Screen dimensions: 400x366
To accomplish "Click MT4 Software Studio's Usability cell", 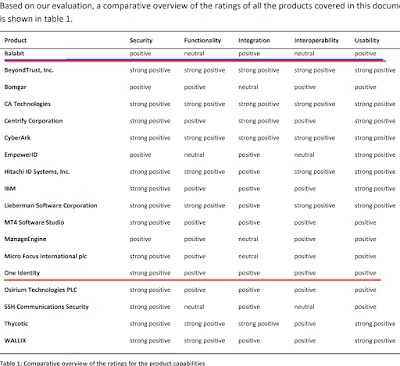I will (x=365, y=222).
